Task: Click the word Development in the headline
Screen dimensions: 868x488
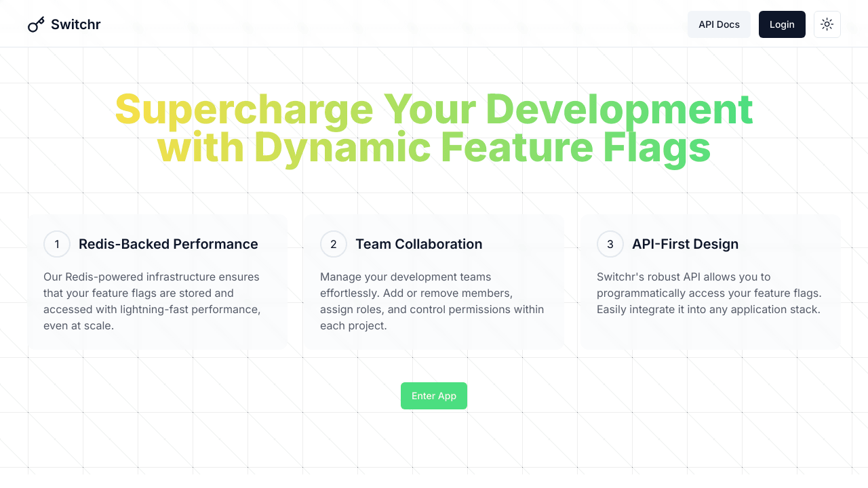Action: 618,110
